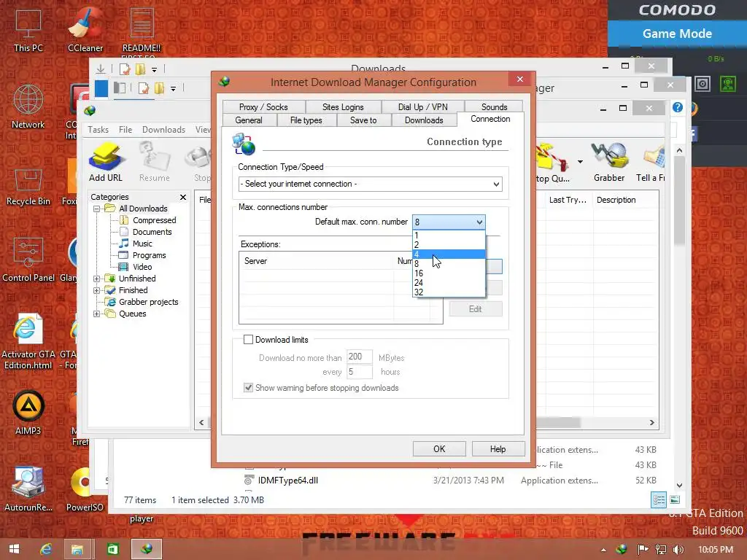Click the Help button
Viewport: 747px width, 560px height.
point(498,449)
